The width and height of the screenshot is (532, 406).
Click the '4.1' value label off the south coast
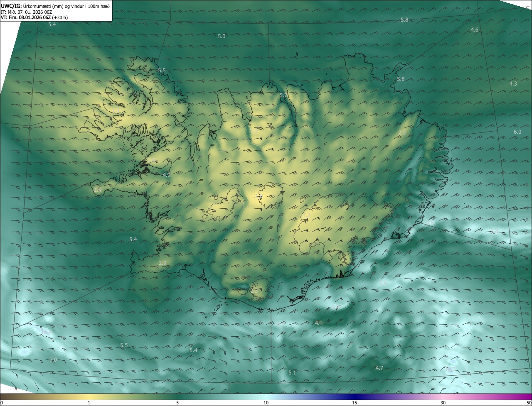[319, 323]
